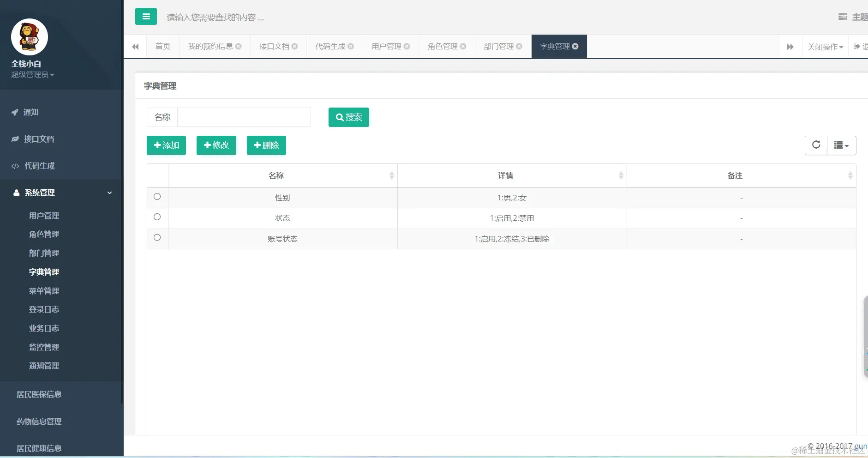
Task: Open the column list dropdown
Action: point(842,145)
